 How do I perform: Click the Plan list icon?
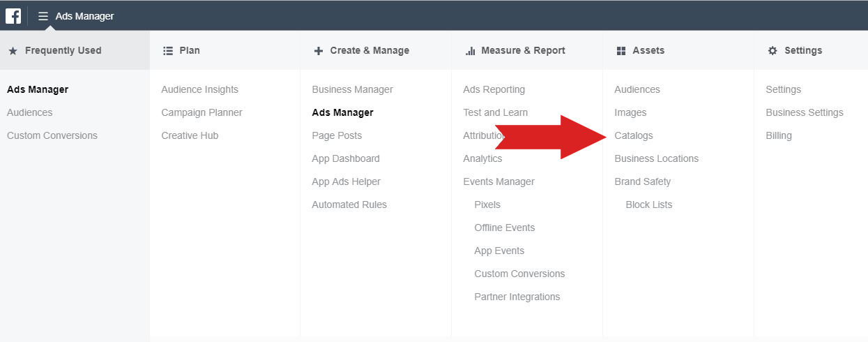[167, 51]
